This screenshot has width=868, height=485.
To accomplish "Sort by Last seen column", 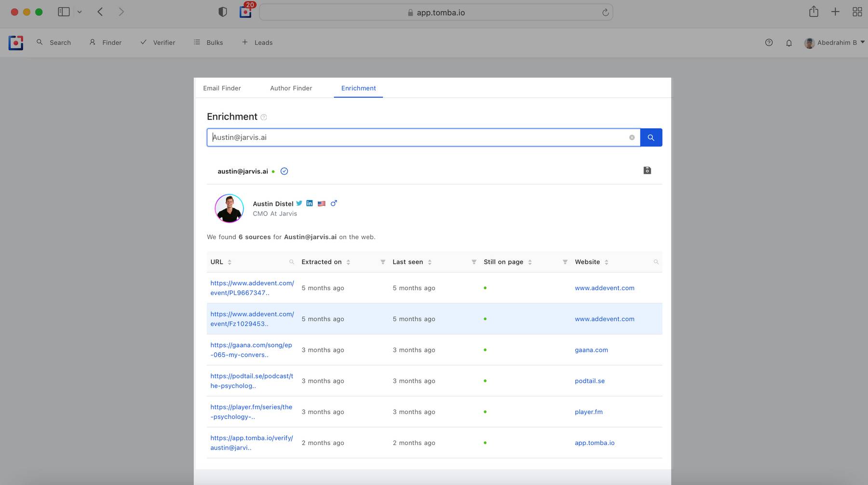I will tap(430, 262).
